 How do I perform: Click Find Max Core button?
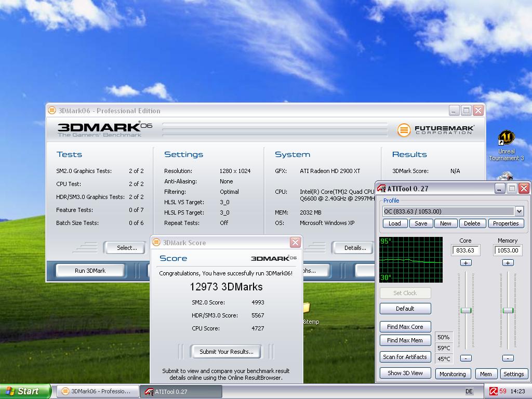click(405, 327)
